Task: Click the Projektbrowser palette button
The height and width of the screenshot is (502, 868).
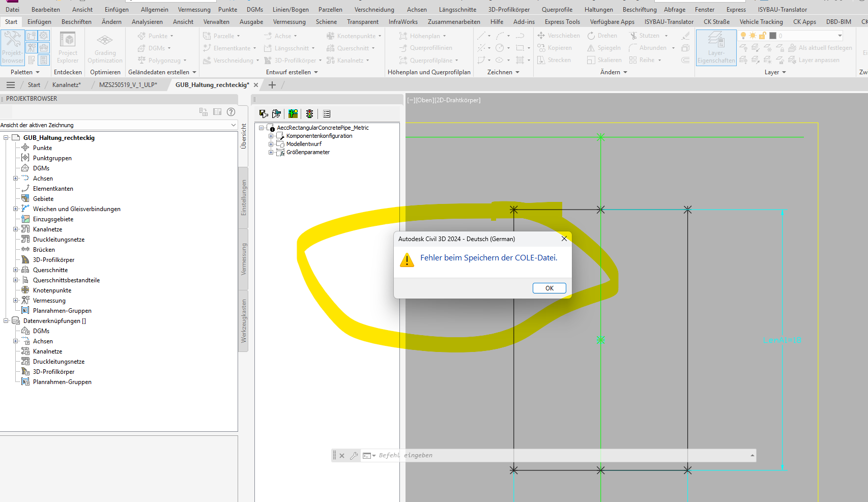Action: (x=13, y=48)
